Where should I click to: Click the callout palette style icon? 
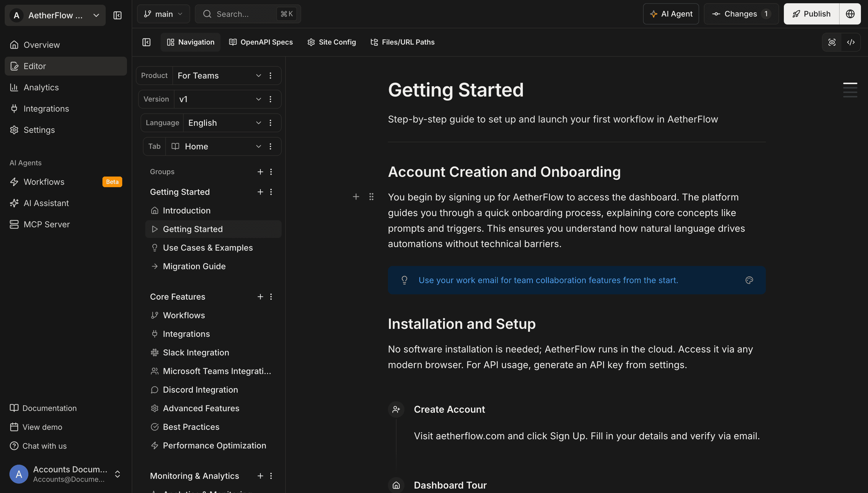(x=749, y=280)
